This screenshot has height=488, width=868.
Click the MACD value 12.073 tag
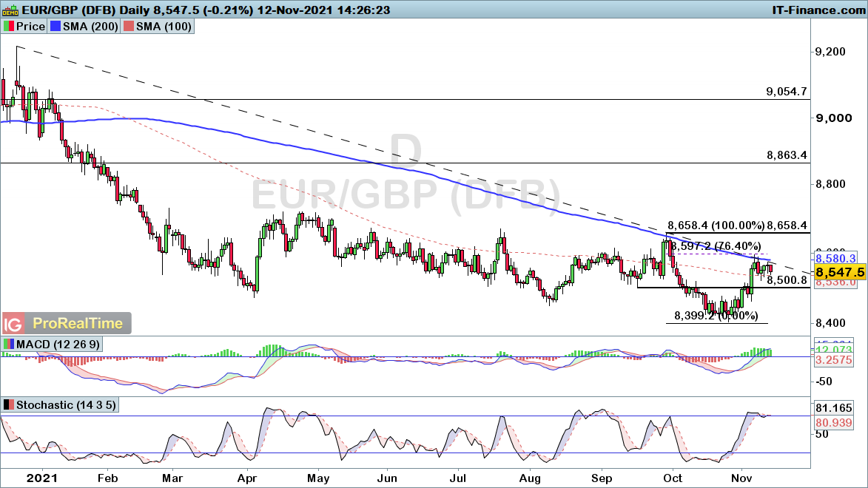coord(834,350)
